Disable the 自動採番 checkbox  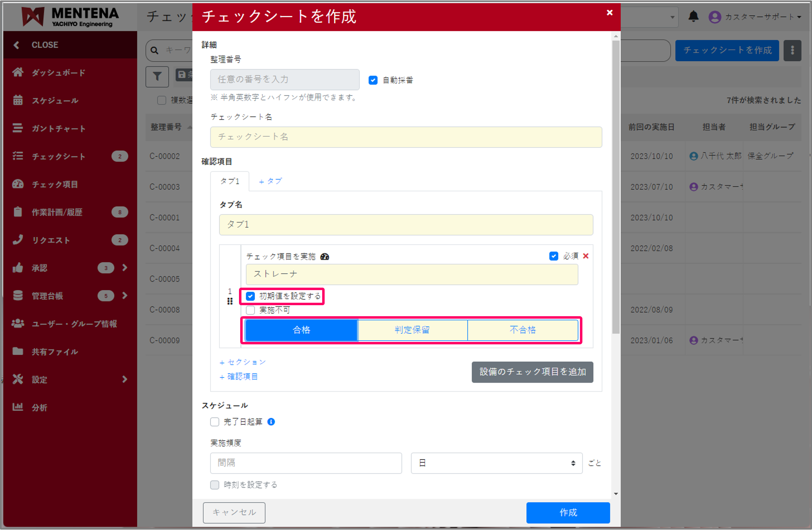[x=373, y=80]
